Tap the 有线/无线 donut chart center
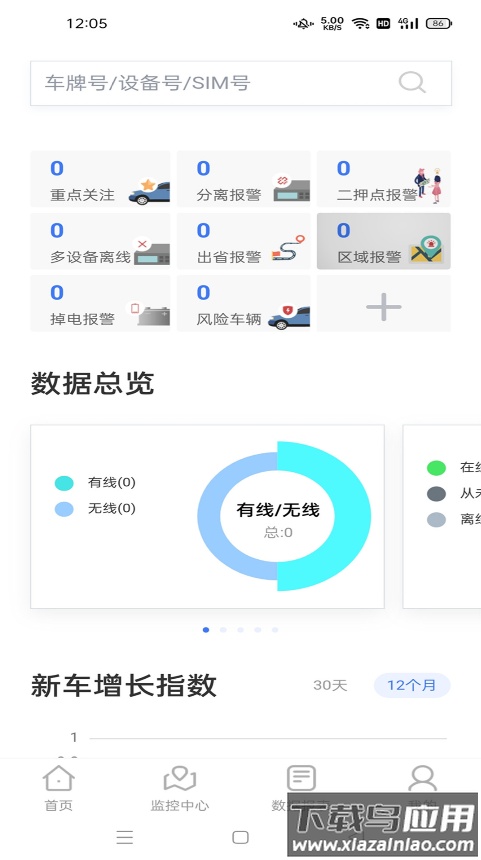This screenshot has height=860, width=481. [x=278, y=516]
